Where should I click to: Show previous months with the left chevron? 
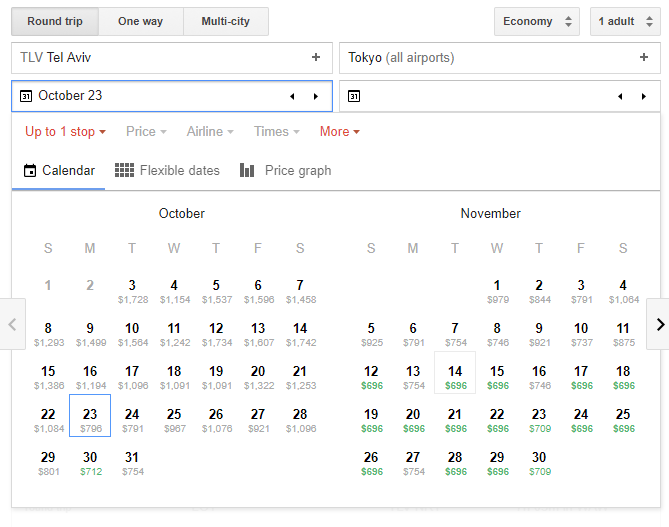click(x=12, y=324)
